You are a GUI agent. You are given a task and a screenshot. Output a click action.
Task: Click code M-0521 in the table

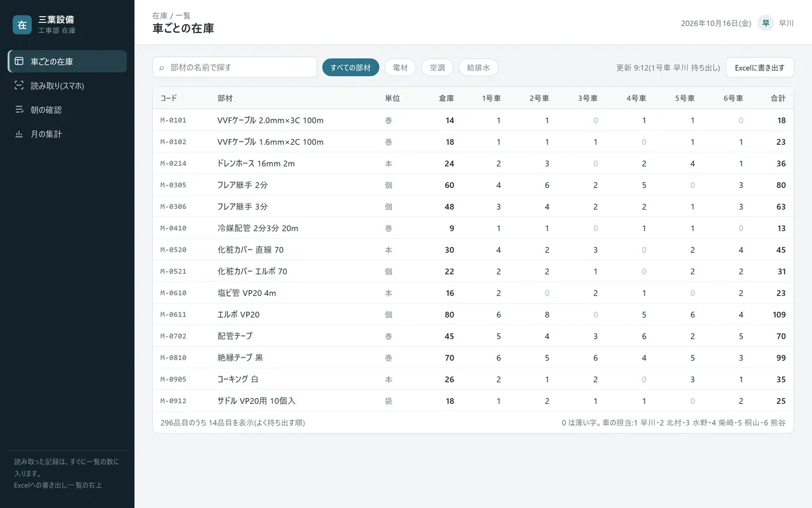click(x=173, y=271)
